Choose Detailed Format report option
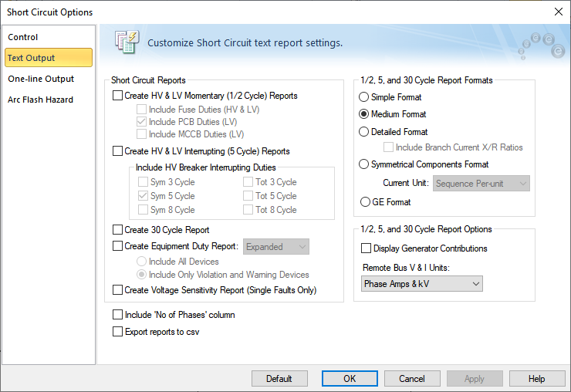 (x=364, y=132)
